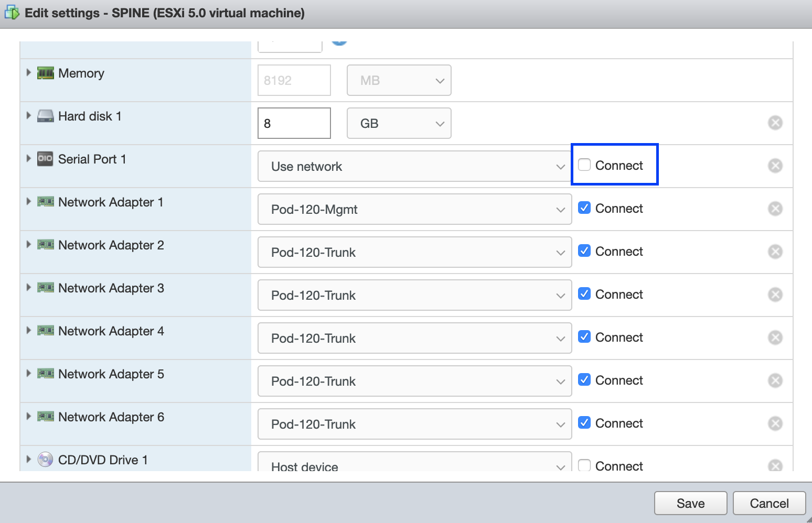Cancel editing the settings

point(769,503)
